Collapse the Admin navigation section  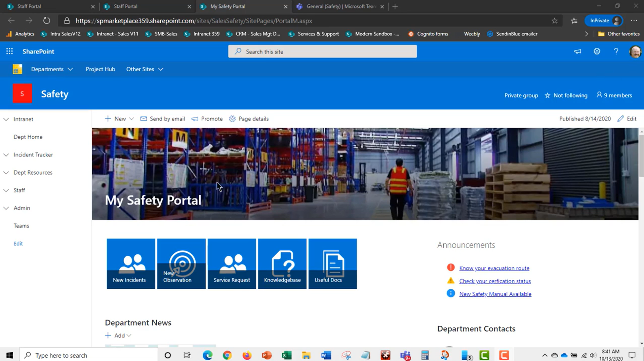coord(6,208)
